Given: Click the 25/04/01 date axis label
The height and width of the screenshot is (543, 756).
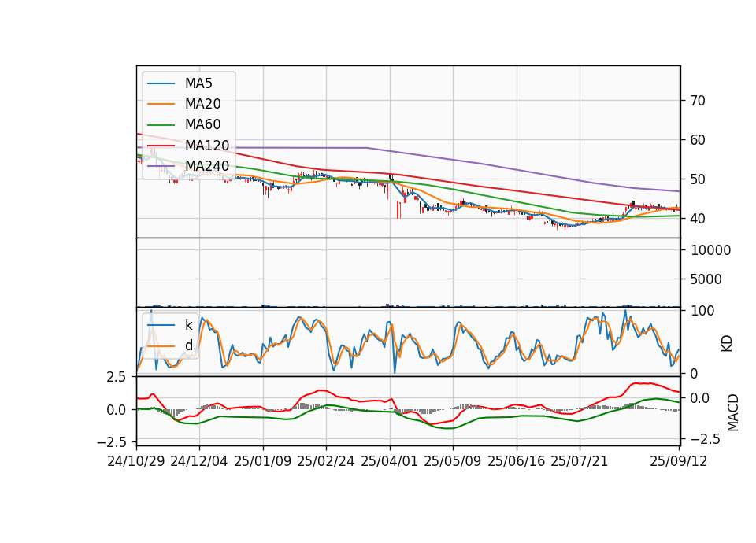Looking at the screenshot, I should (390, 461).
